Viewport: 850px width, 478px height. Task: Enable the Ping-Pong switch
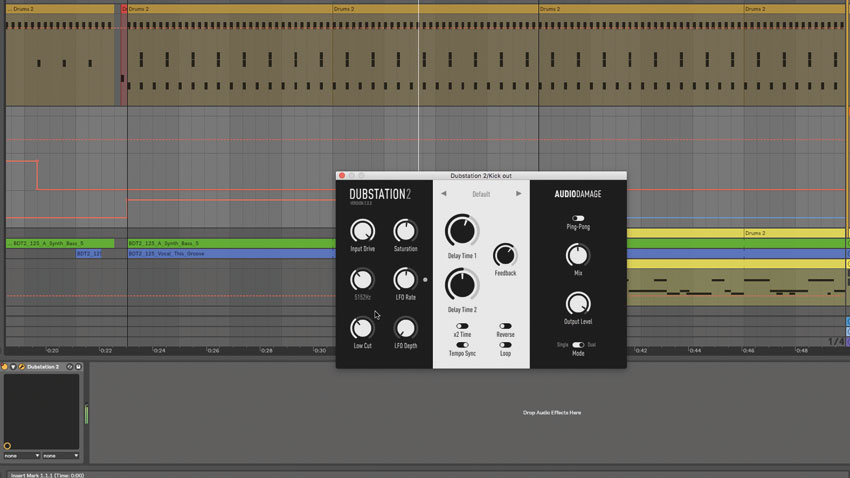point(578,218)
